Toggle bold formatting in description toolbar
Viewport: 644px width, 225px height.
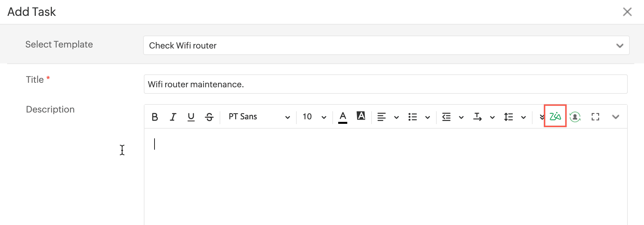(155, 117)
